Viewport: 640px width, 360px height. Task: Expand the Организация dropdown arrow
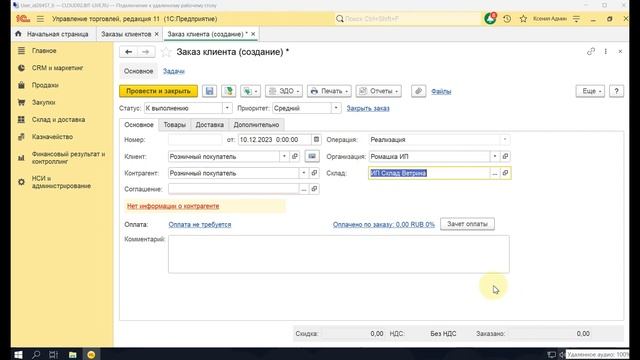click(x=495, y=156)
